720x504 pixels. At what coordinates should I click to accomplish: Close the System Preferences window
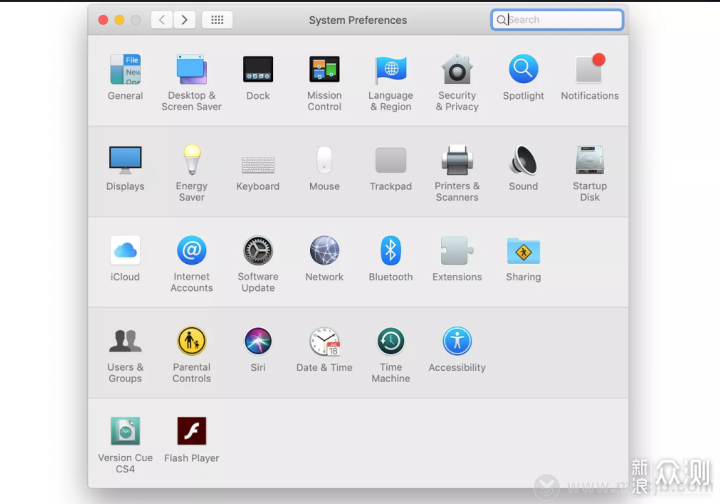coord(103,20)
